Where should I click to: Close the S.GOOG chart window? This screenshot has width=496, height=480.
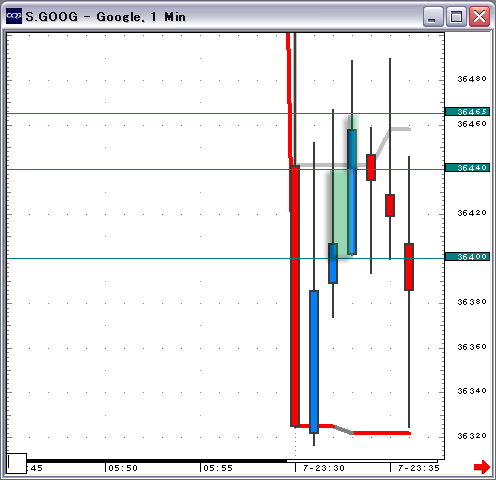(x=479, y=16)
